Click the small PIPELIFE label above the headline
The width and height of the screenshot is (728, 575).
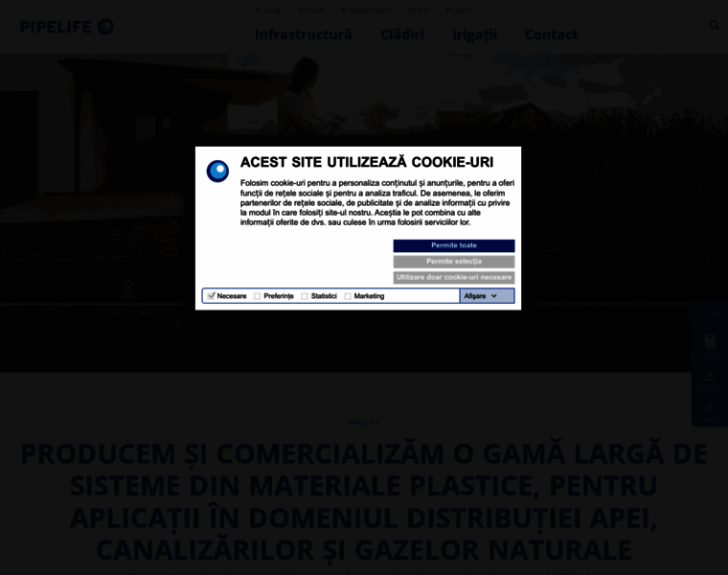(364, 423)
